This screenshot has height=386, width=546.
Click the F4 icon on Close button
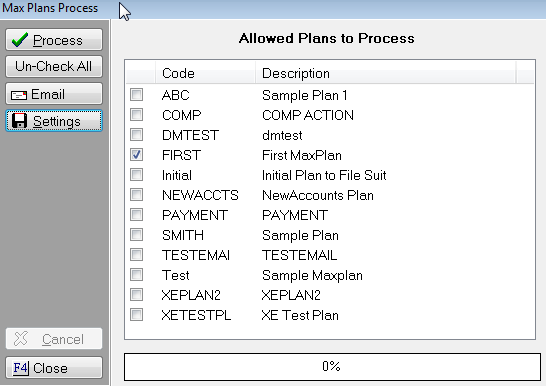pos(21,368)
